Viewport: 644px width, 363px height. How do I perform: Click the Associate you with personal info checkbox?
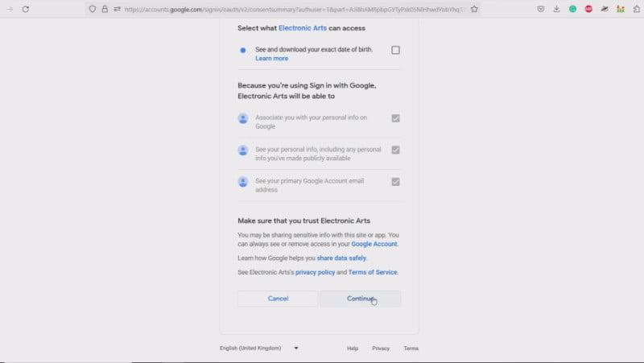pos(395,118)
